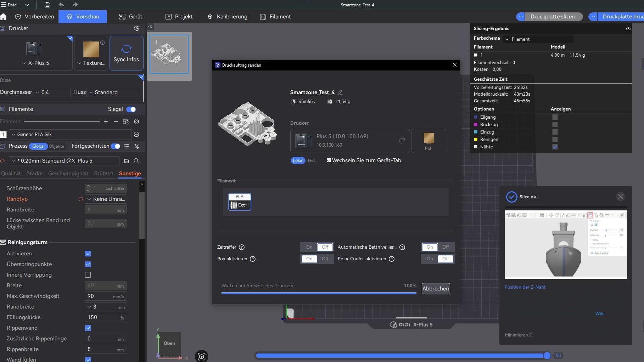Click the Sync Infos refresh icon
This screenshot has height=362, width=644.
(x=127, y=49)
